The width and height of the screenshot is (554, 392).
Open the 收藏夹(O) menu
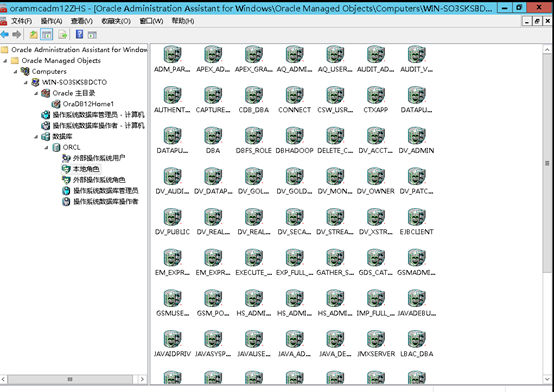click(x=116, y=21)
